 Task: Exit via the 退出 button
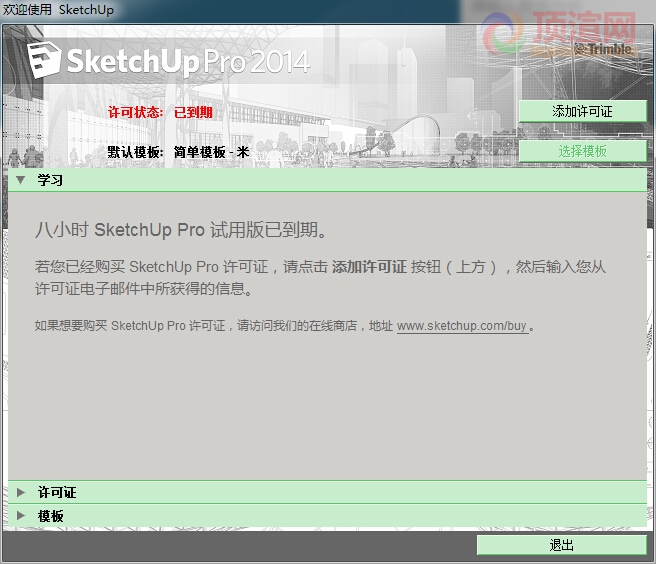pos(561,545)
